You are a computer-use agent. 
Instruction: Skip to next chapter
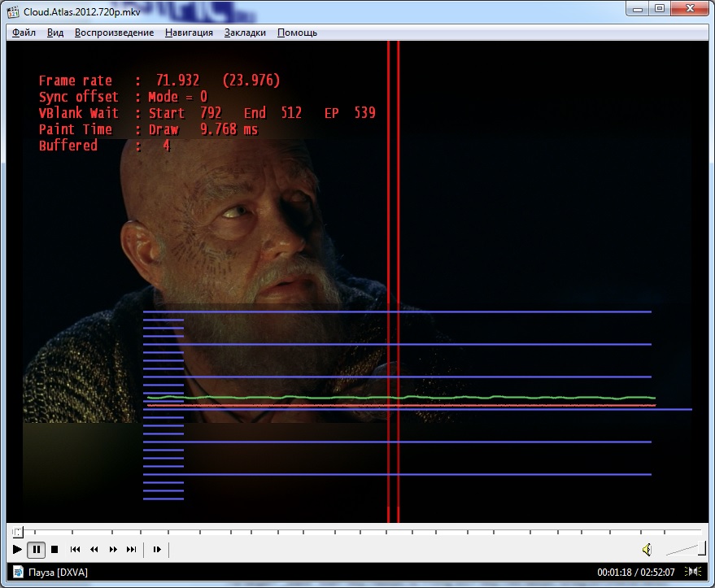coord(132,550)
